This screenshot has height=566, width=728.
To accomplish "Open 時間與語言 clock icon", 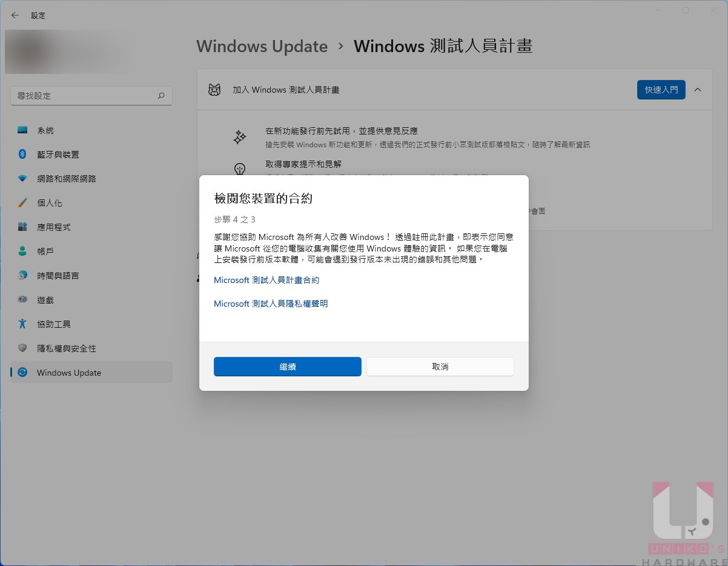I will (x=22, y=276).
